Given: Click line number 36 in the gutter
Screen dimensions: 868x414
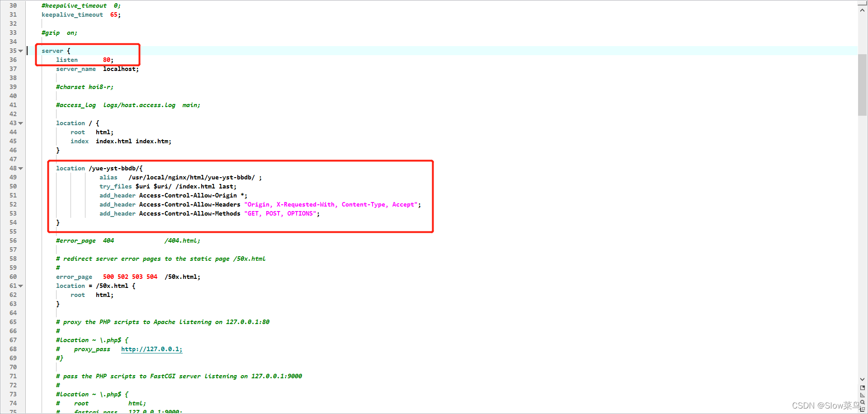Looking at the screenshot, I should pos(13,60).
